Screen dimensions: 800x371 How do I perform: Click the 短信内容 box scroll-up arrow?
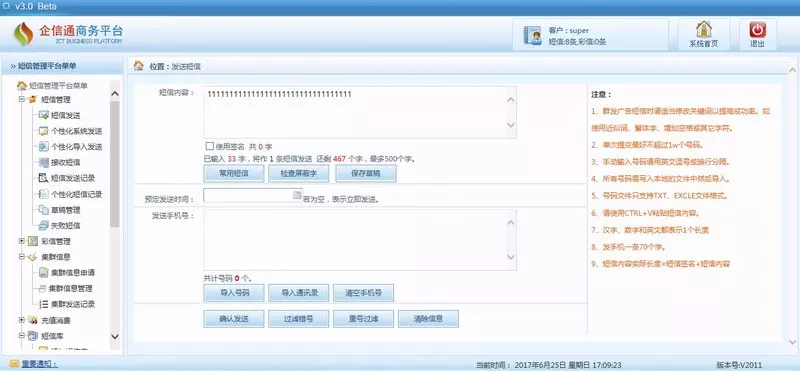click(x=511, y=99)
